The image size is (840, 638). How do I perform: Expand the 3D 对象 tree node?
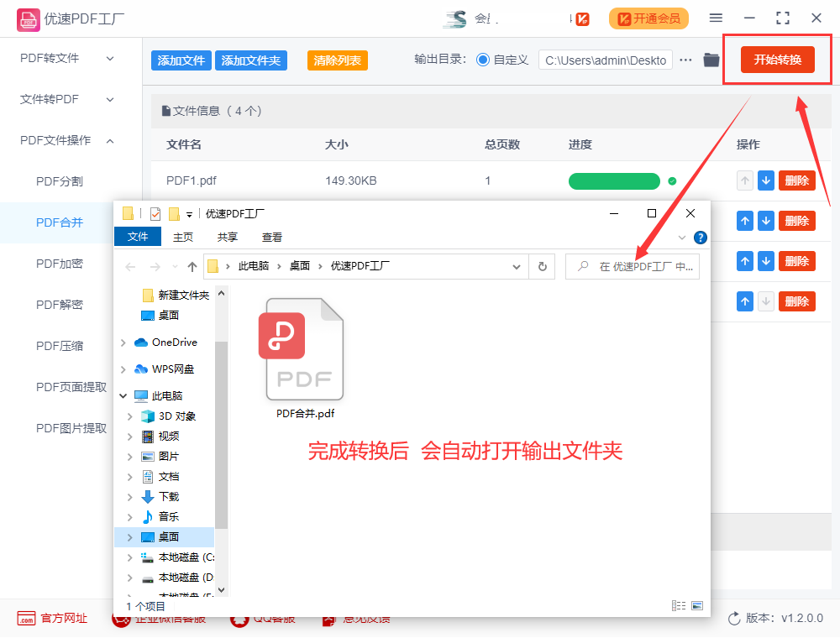click(x=129, y=416)
